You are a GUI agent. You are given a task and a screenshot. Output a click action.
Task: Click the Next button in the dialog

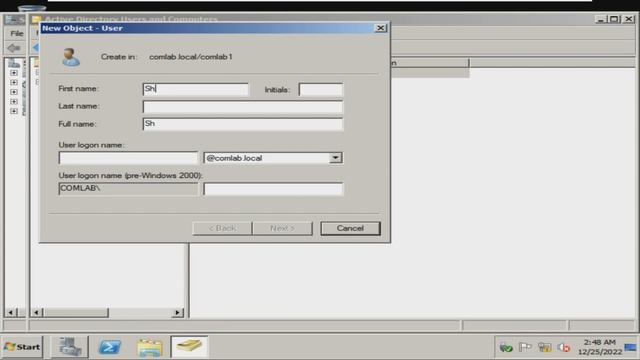282,228
